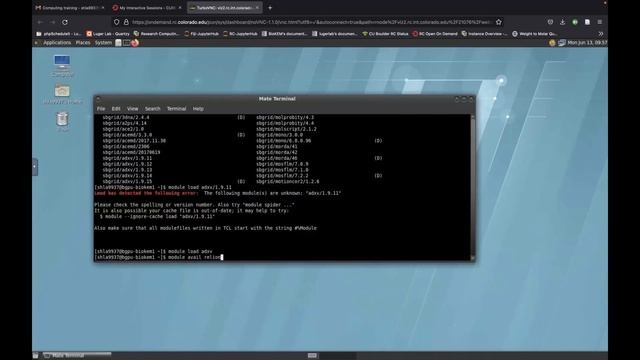Open the Home folder desktop icon
This screenshot has height=360, width=640.
pos(62,93)
